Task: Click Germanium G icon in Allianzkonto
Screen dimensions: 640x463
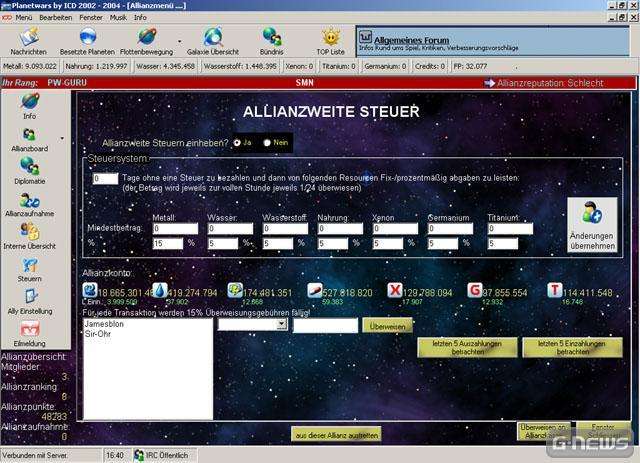Action: tap(475, 290)
